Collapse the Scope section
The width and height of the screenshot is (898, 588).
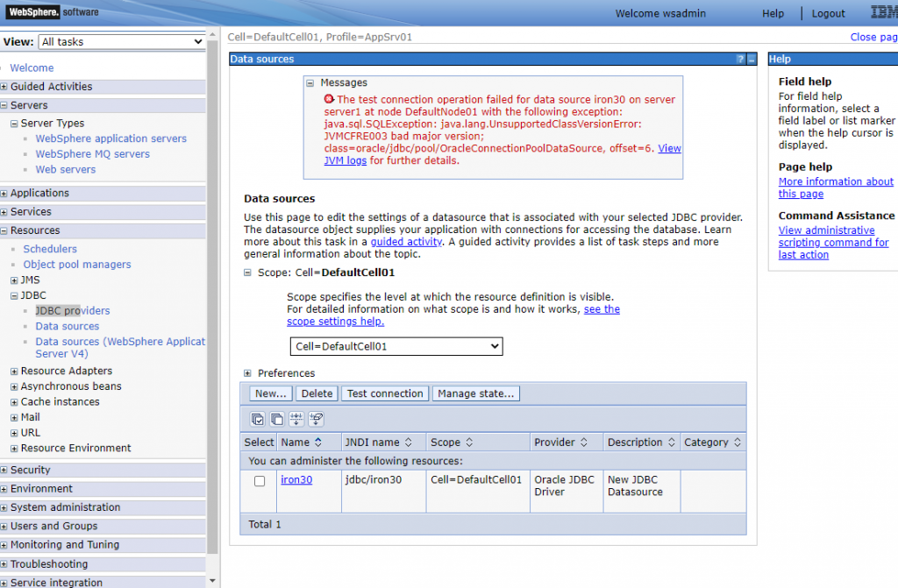pyautogui.click(x=247, y=273)
